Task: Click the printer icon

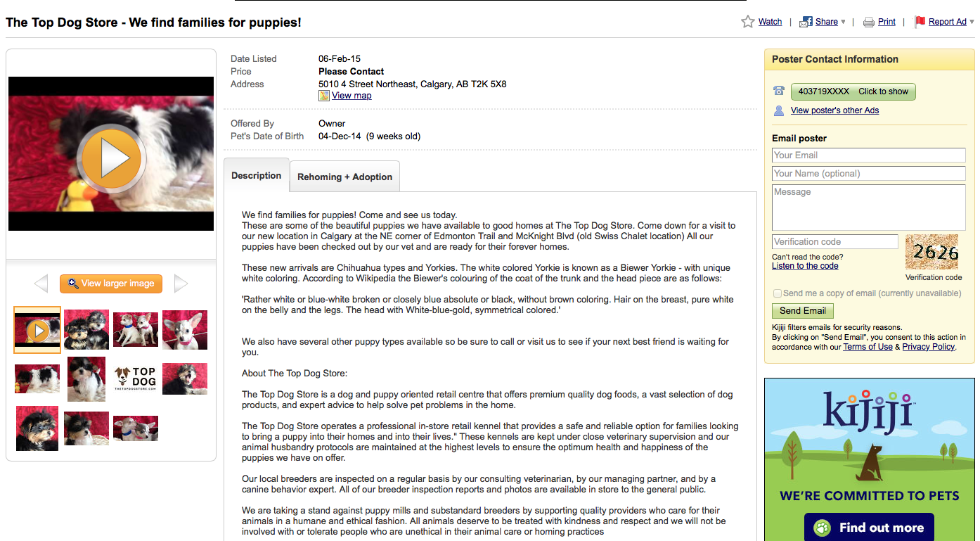Action: click(869, 22)
